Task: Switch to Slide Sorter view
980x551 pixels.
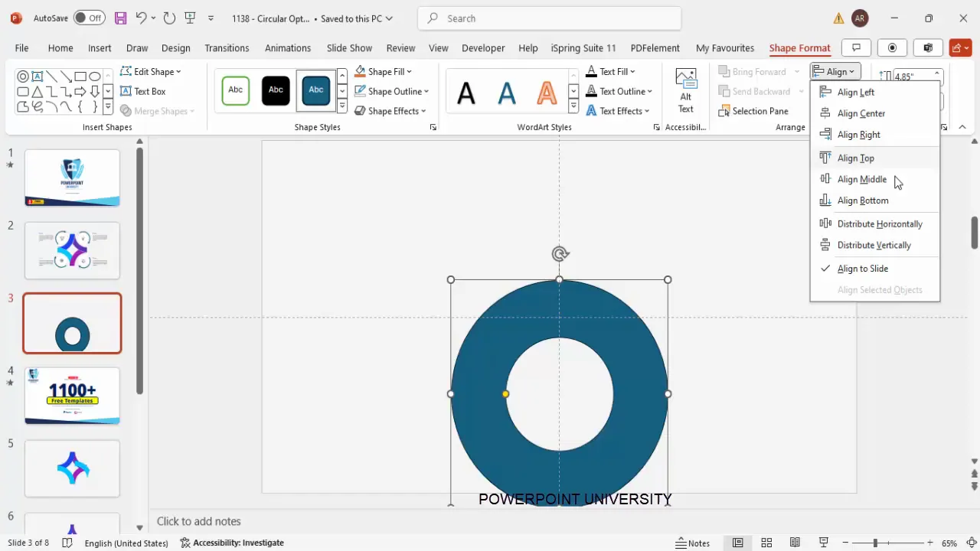Action: 766,543
